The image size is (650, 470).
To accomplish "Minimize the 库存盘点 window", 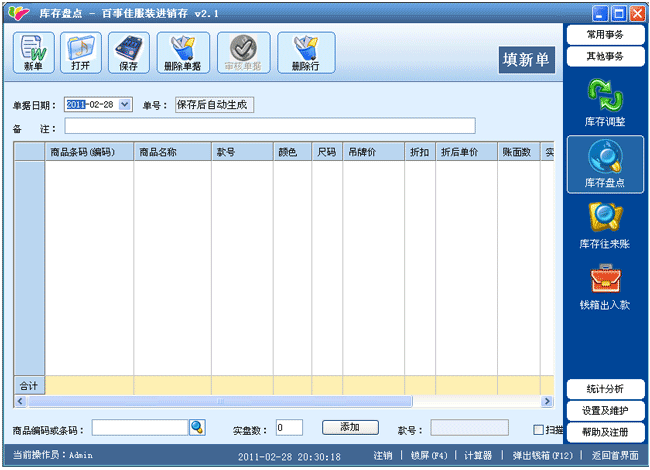I will point(600,13).
